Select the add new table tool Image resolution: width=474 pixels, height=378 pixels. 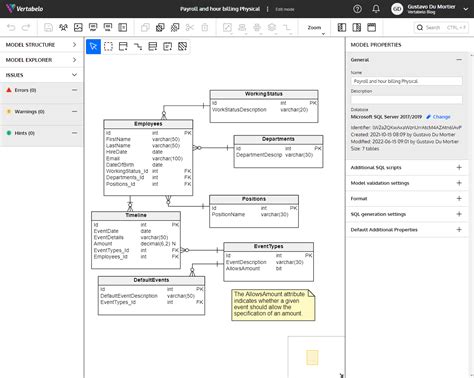[123, 46]
